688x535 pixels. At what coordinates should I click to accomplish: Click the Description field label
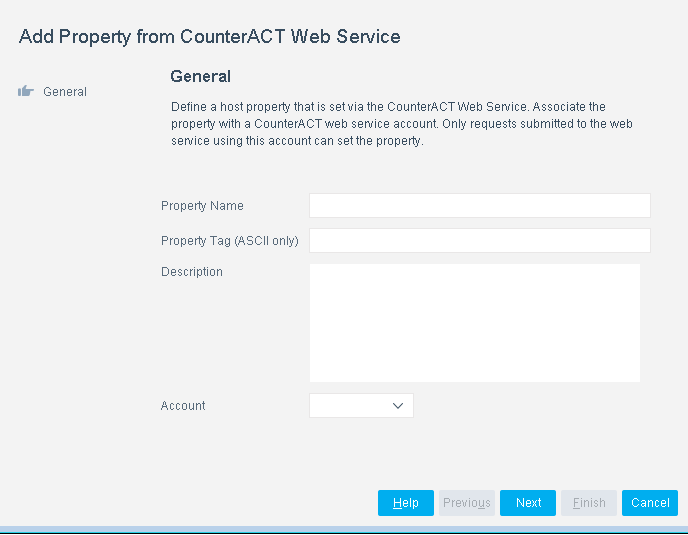point(192,272)
